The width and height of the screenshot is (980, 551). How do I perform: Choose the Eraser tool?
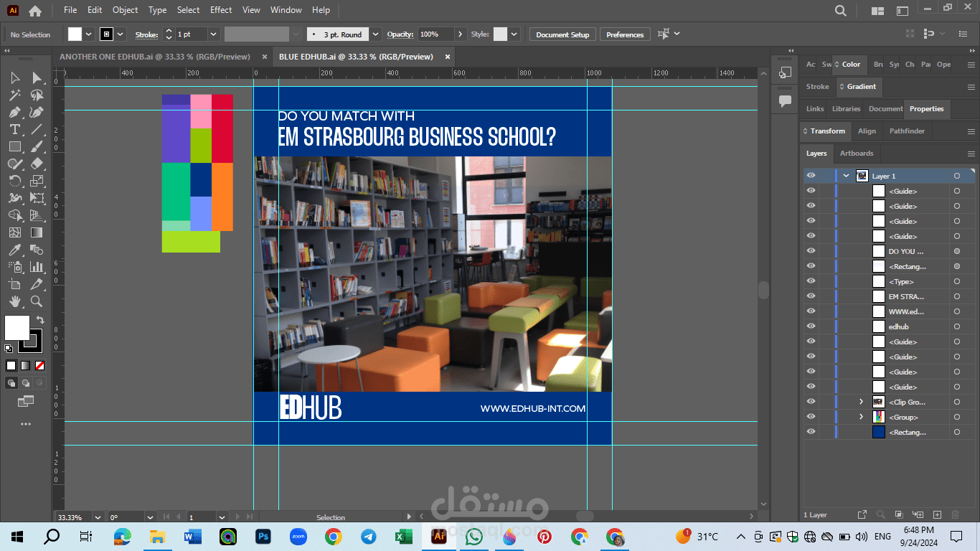pos(37,164)
